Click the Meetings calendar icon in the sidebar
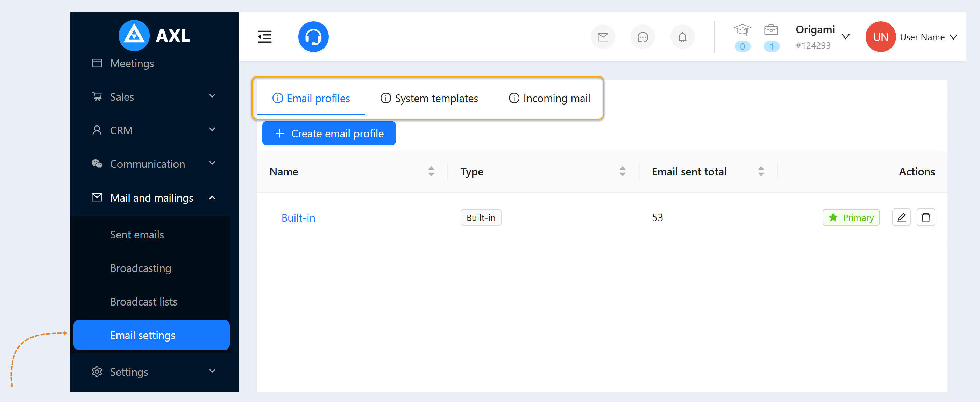The height and width of the screenshot is (402, 980). (97, 63)
